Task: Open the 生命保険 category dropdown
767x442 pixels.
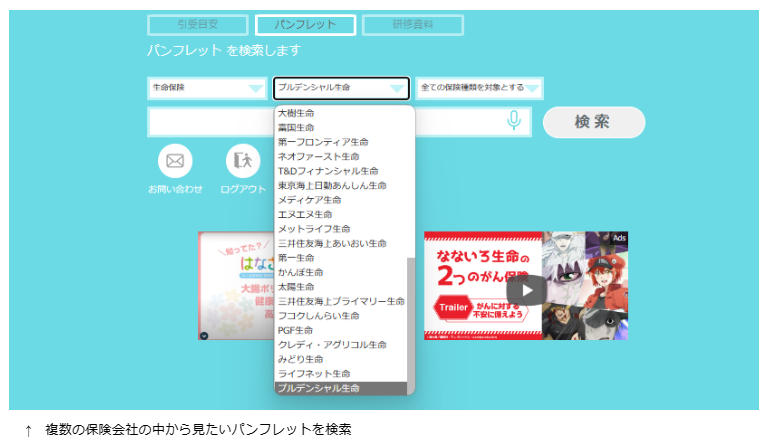Action: pyautogui.click(x=207, y=88)
